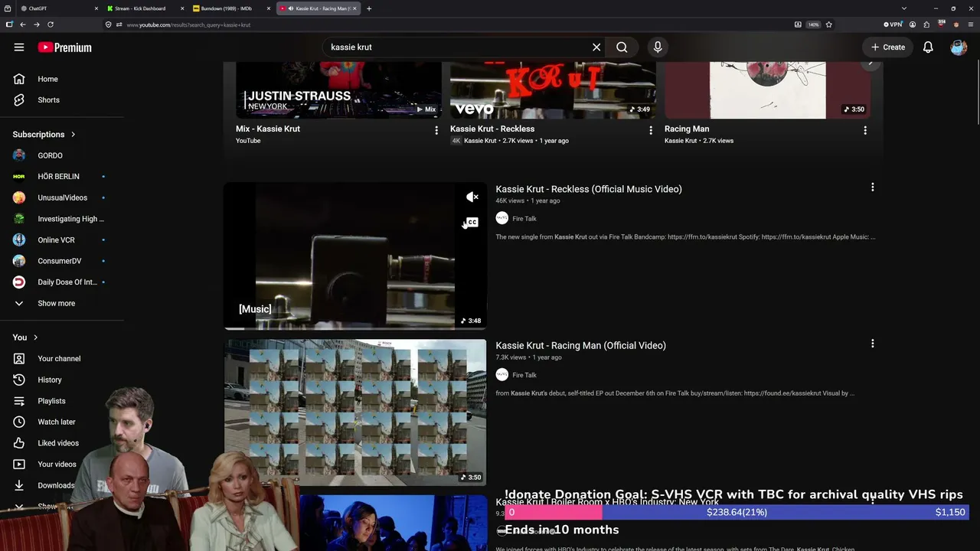Screen dimensions: 980x551
Task: Bookmark this page with the star icon
Action: [828, 24]
